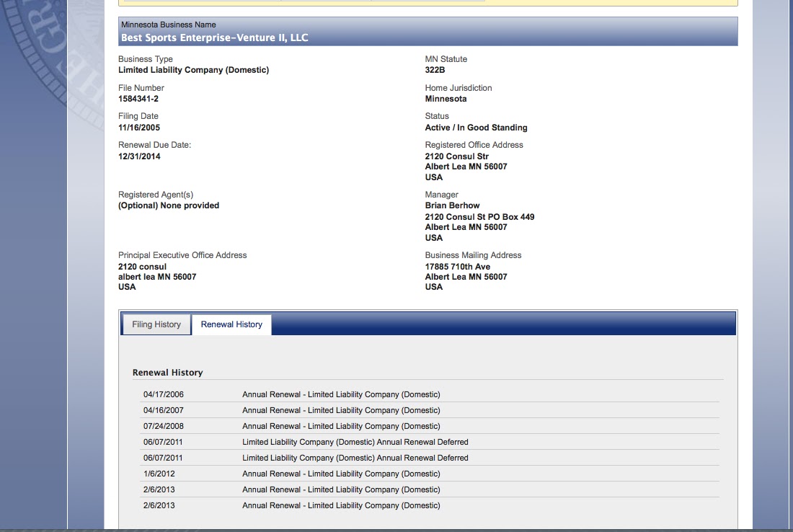
Task: Click (Optional) None provided agent text
Action: [169, 205]
